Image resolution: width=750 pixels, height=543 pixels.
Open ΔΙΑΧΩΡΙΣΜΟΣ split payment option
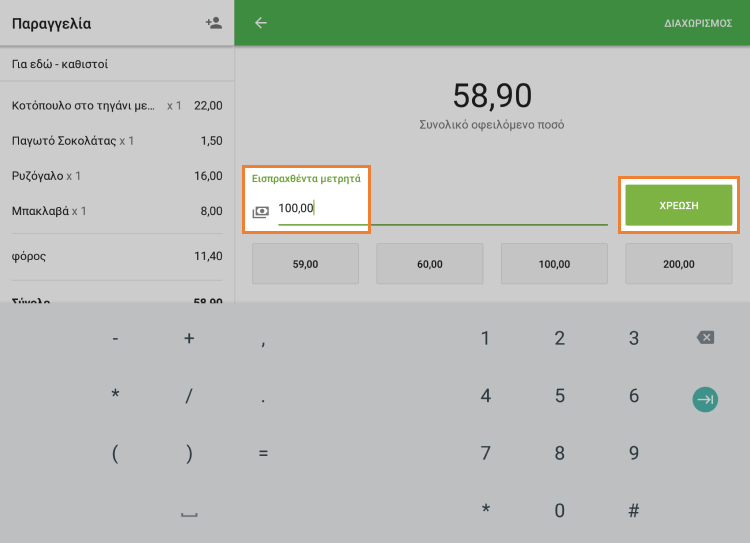click(698, 23)
